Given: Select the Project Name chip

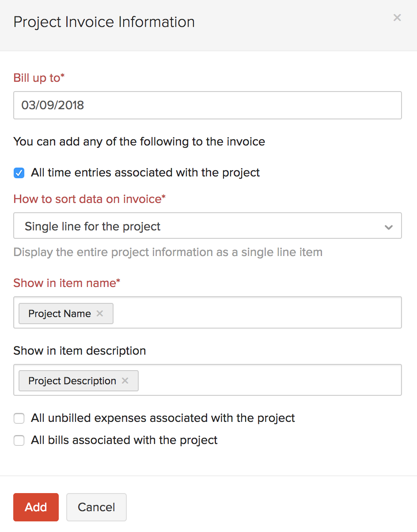Looking at the screenshot, I should point(59,313).
